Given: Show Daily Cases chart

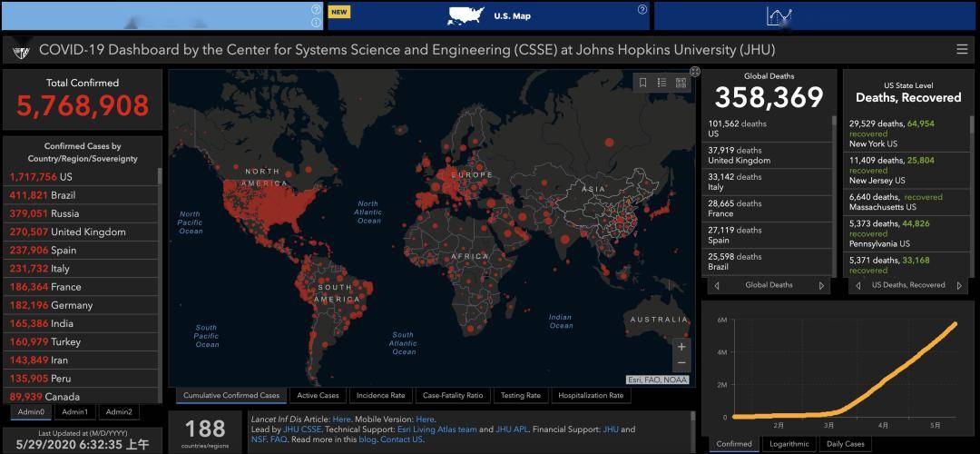Looking at the screenshot, I should click(846, 444).
